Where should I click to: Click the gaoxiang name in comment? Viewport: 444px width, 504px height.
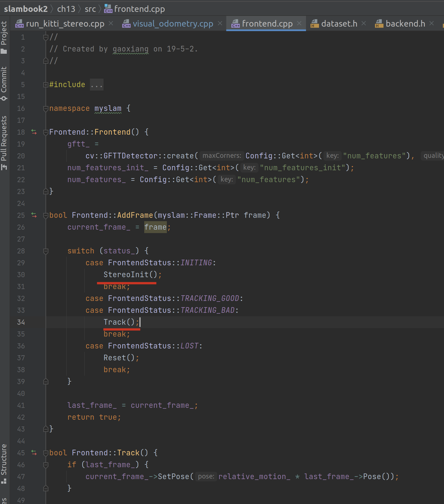coord(130,49)
